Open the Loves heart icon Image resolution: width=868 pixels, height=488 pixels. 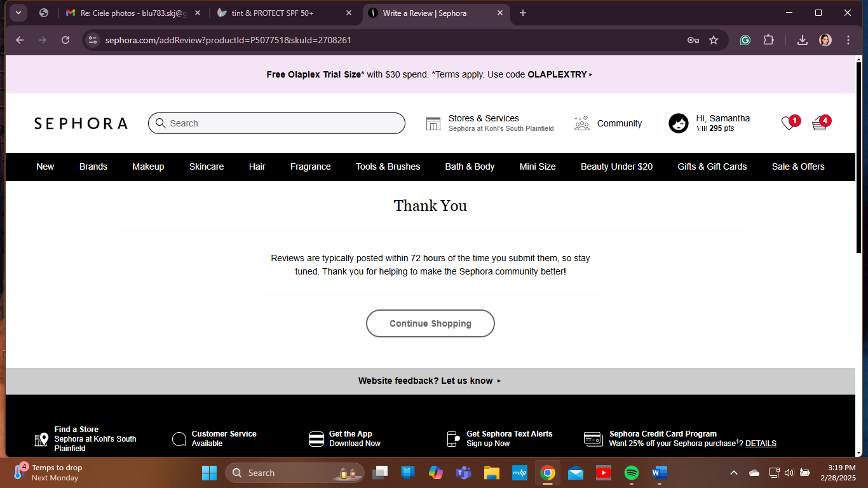coord(788,124)
